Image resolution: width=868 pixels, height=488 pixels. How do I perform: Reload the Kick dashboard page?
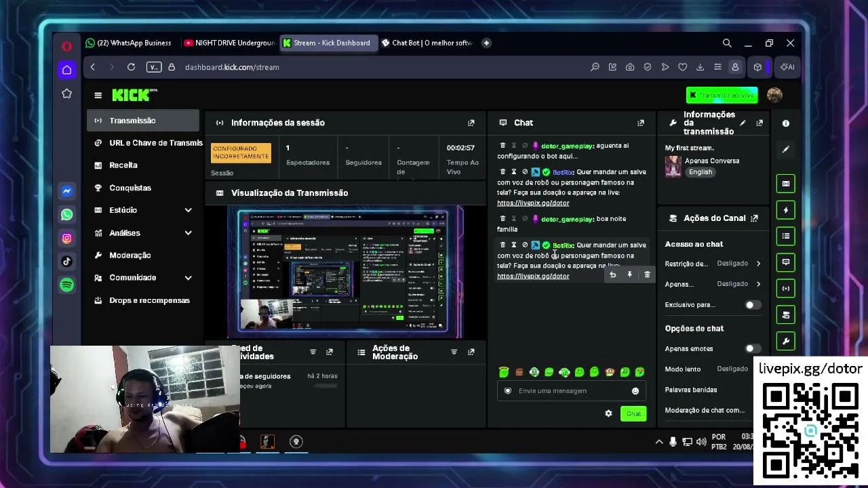pyautogui.click(x=131, y=67)
